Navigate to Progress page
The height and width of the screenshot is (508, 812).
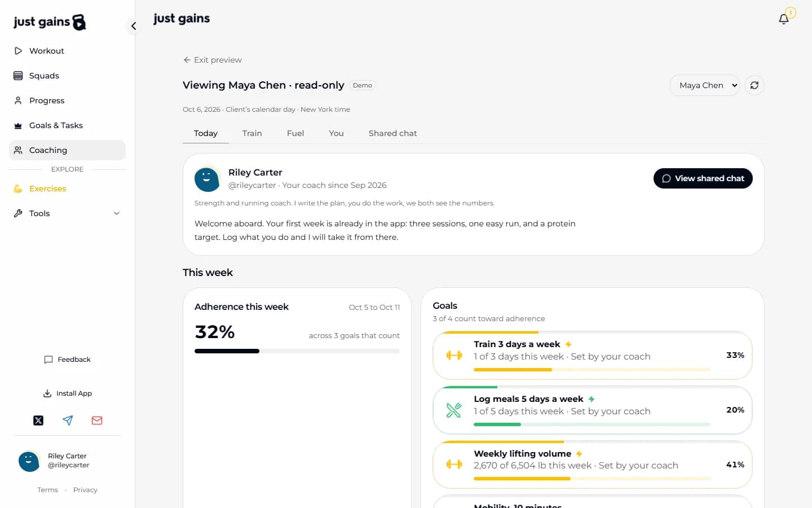point(67,100)
